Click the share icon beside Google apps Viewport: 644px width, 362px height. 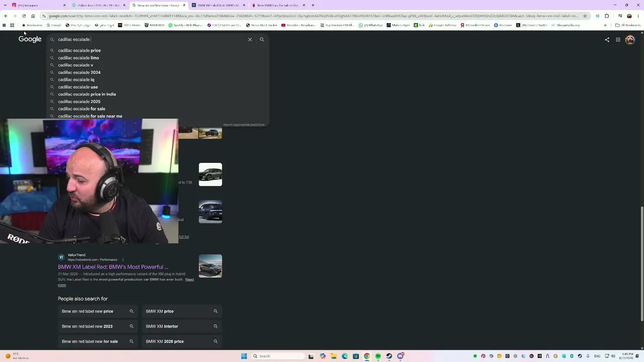click(607, 40)
